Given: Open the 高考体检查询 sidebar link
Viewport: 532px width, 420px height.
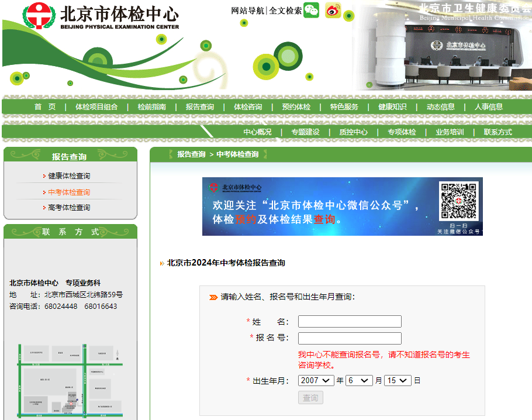Looking at the screenshot, I should 73,207.
